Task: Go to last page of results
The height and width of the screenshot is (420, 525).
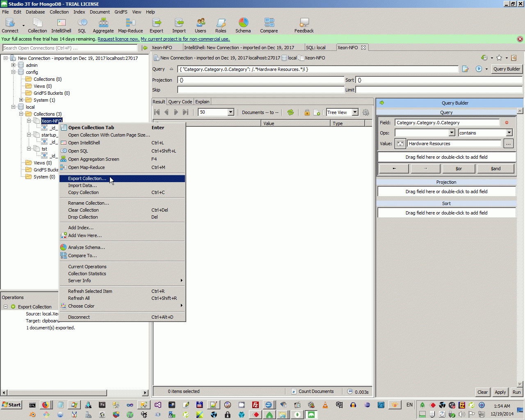Action: tap(185, 112)
